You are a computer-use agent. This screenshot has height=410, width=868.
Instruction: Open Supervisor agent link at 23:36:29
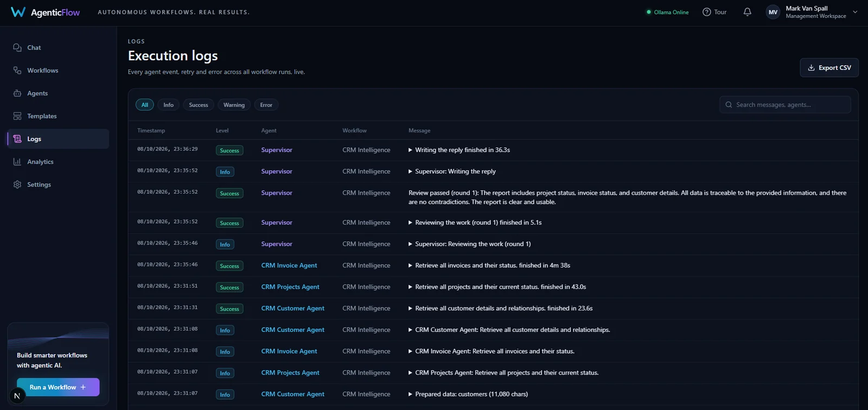tap(277, 150)
